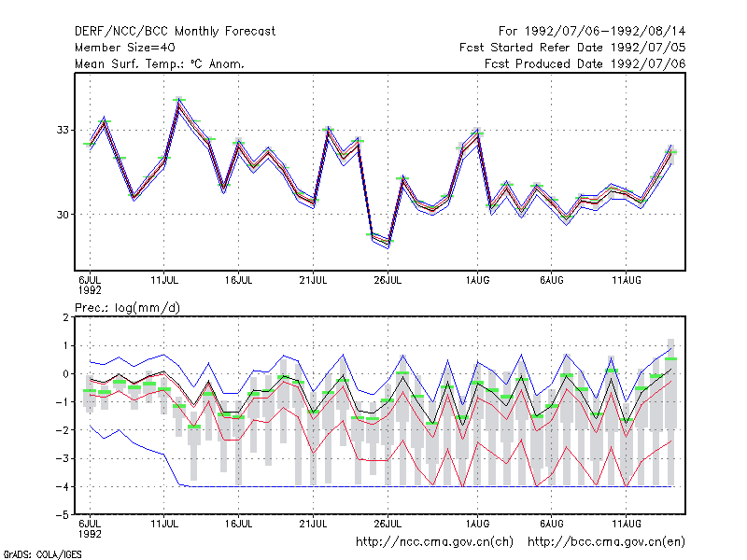Click the 33 tick on temperature axis
This screenshot has height=560, width=747.
(63, 130)
